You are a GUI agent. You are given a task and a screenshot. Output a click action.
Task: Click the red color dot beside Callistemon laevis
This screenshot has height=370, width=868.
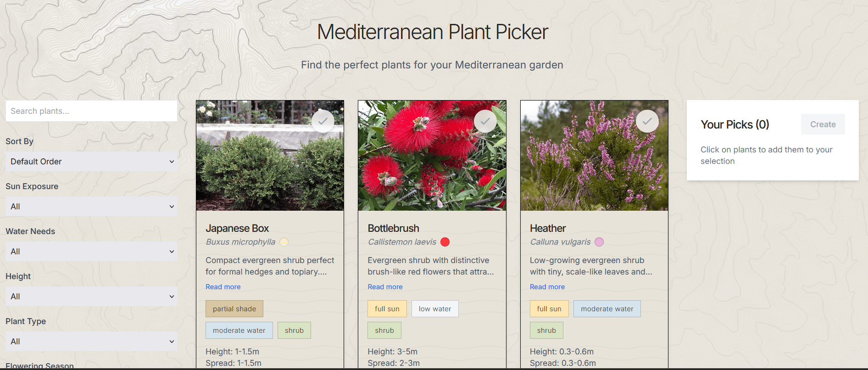[x=445, y=242]
